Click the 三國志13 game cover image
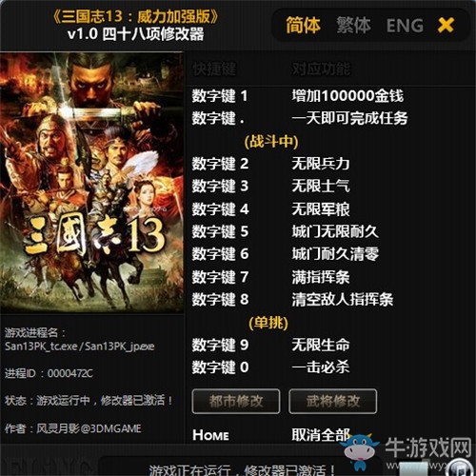The width and height of the screenshot is (476, 476). click(91, 183)
